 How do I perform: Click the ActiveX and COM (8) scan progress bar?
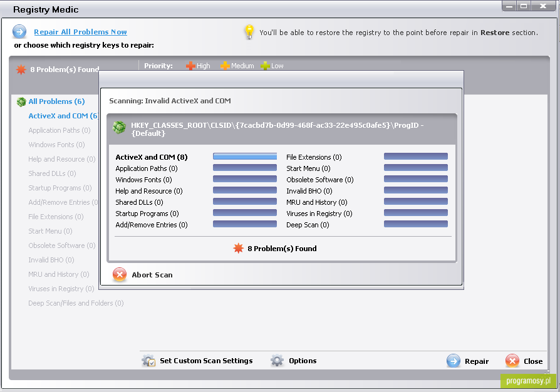[x=245, y=157]
